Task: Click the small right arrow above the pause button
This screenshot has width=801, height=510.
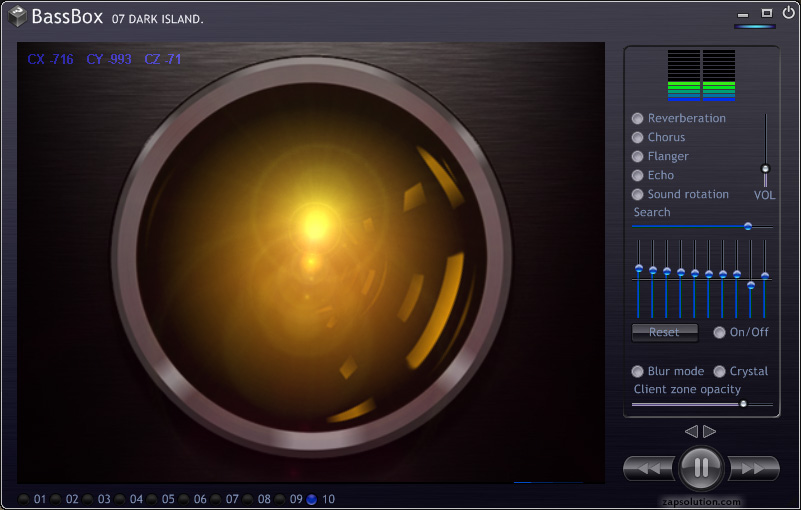Action: click(710, 431)
